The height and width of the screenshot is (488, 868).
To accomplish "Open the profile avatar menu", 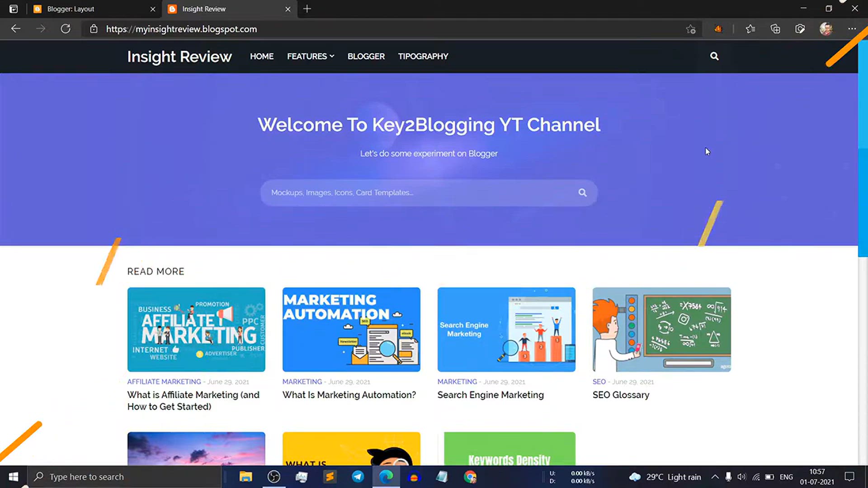I will tap(826, 29).
